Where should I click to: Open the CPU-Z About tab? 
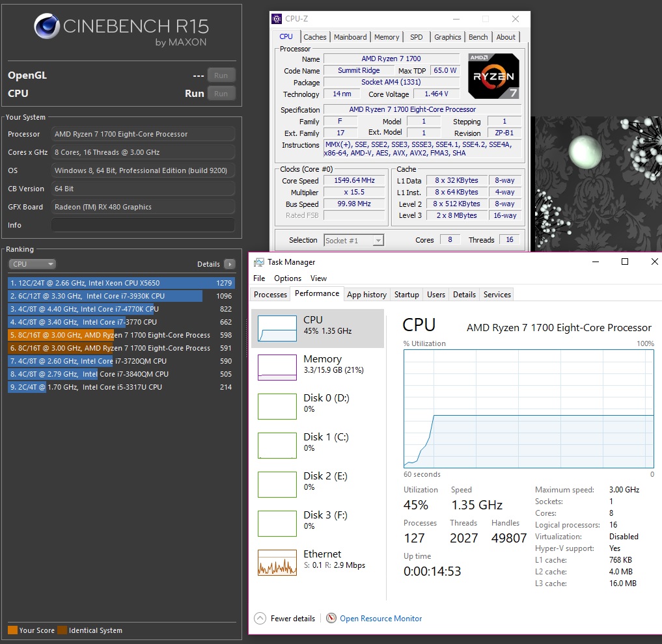pyautogui.click(x=506, y=37)
